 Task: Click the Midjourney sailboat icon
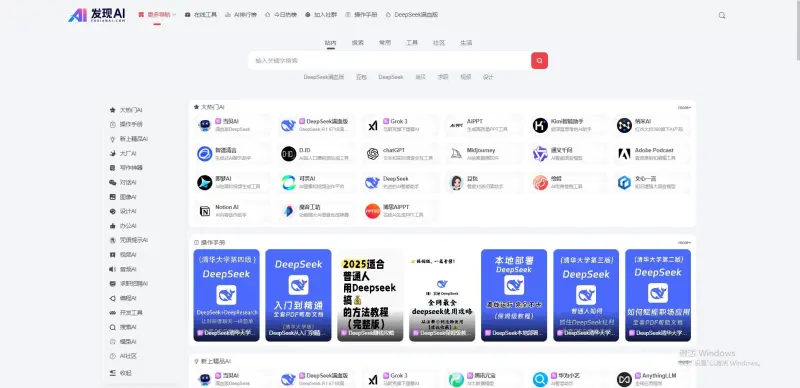point(457,154)
